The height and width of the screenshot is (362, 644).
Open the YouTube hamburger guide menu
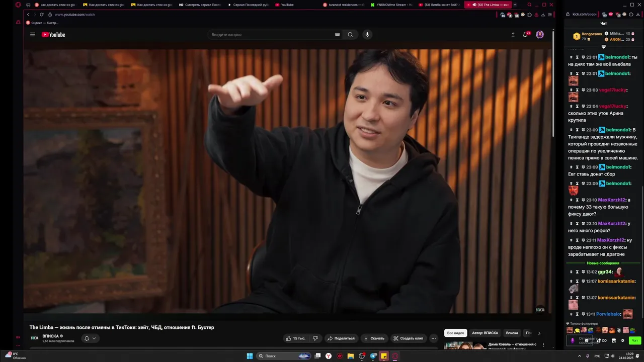[32, 35]
